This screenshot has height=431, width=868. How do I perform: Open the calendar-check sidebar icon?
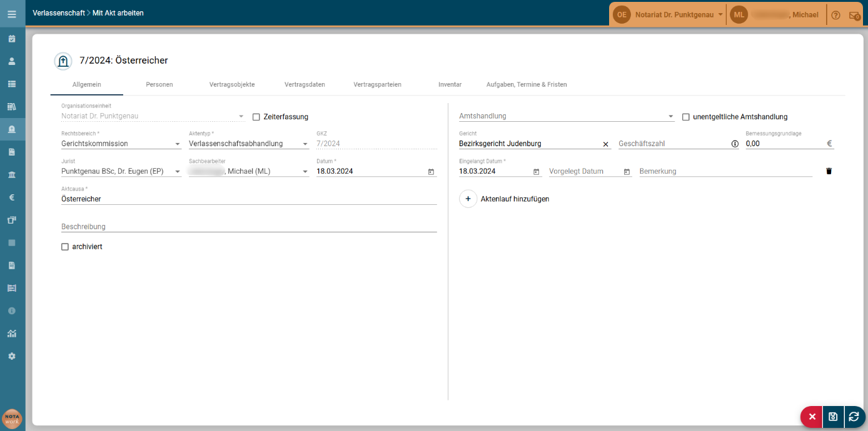pos(12,39)
